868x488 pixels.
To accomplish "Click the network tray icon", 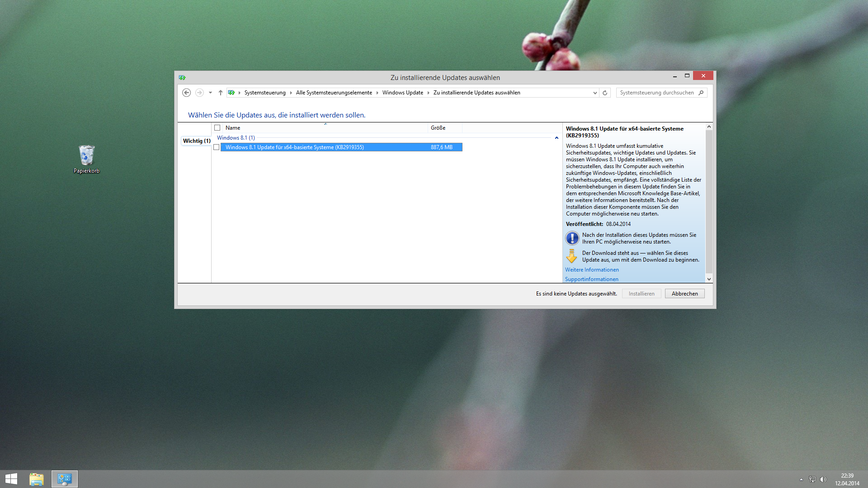I will click(812, 479).
